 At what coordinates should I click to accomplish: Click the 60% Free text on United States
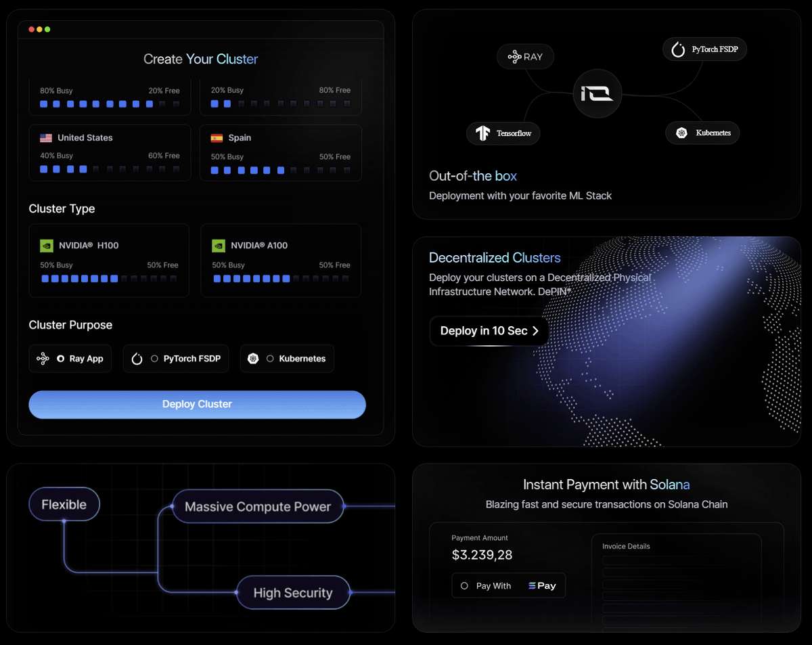[164, 156]
